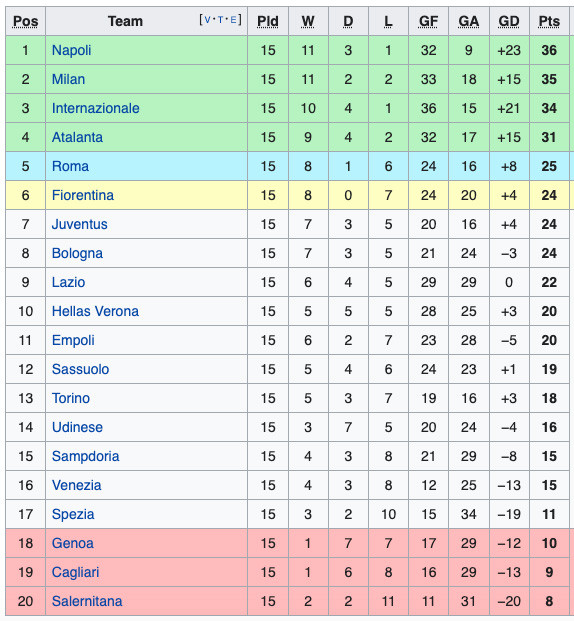Click the GF column header
574x621 pixels.
[x=428, y=21]
